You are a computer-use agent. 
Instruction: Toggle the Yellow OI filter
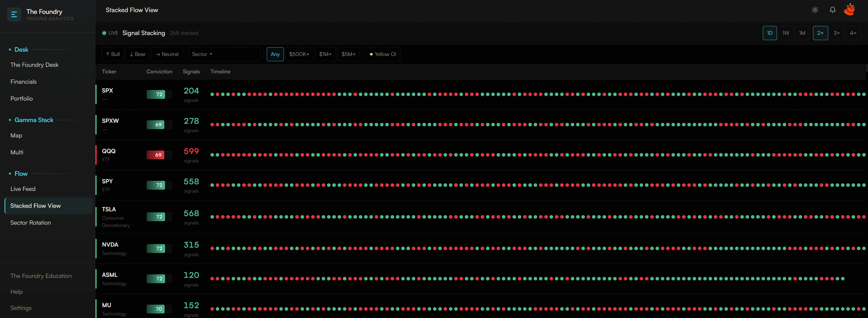(383, 54)
